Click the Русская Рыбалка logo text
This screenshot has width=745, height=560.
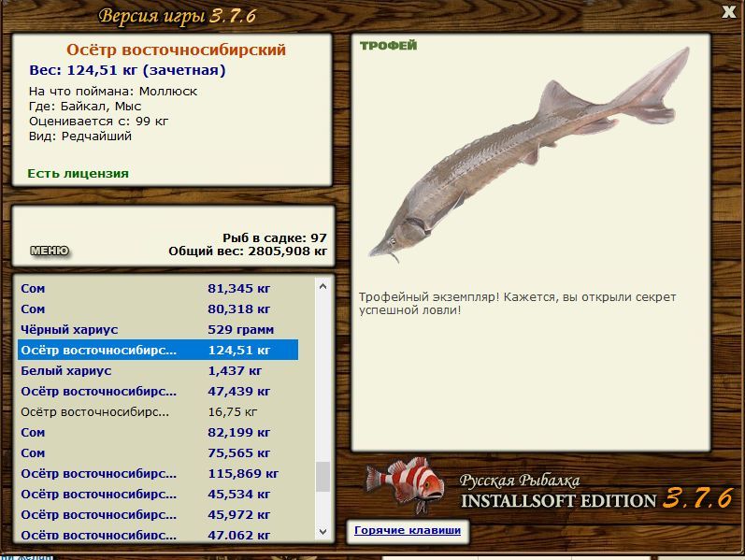pyautogui.click(x=520, y=481)
